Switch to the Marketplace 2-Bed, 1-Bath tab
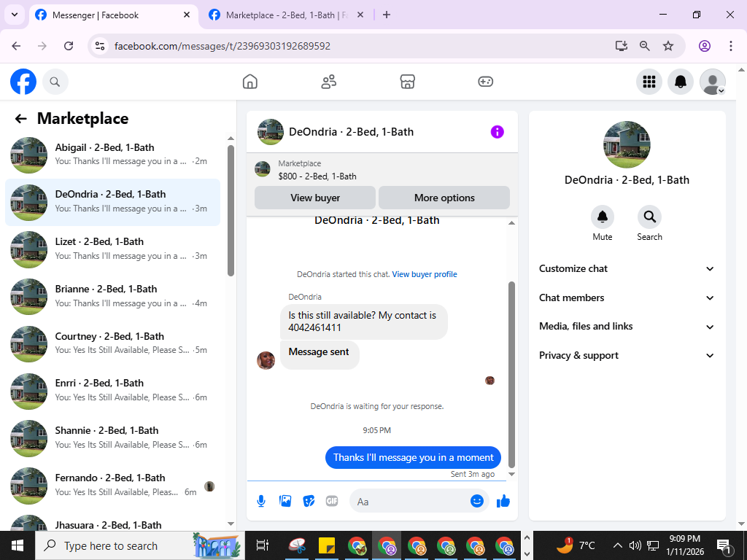 click(x=286, y=15)
